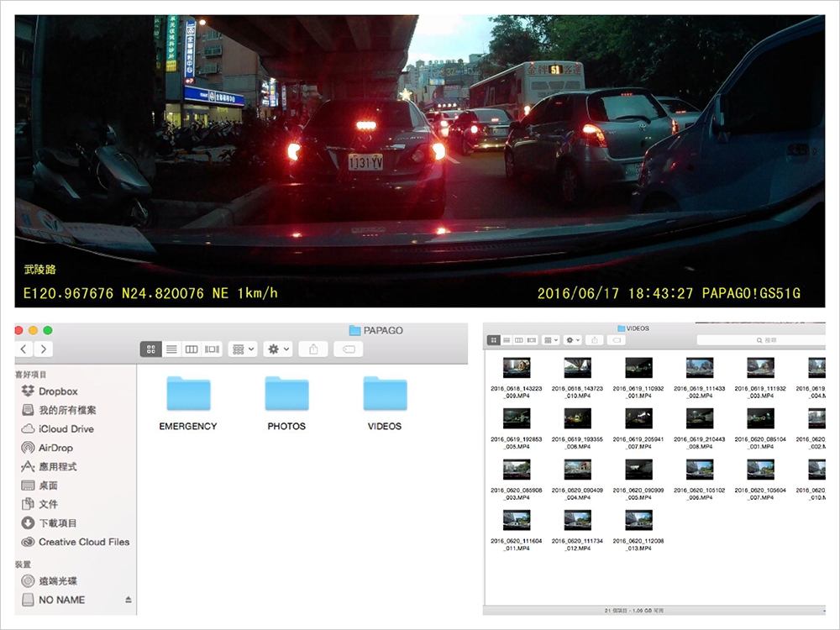Open item arrangement dropdown in PAPAGO window
This screenshot has width=840, height=630.
[243, 349]
